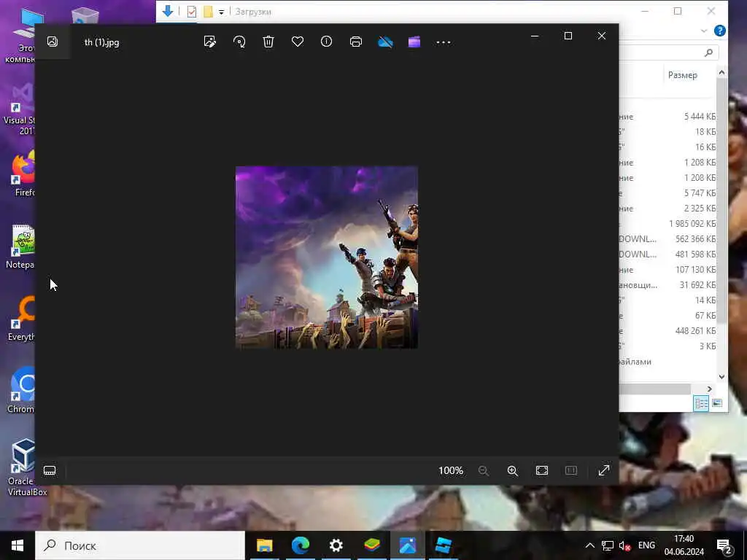The height and width of the screenshot is (560, 747).
Task: Click the OneDrive cloud icon in the Photos toolbar
Action: (x=385, y=42)
